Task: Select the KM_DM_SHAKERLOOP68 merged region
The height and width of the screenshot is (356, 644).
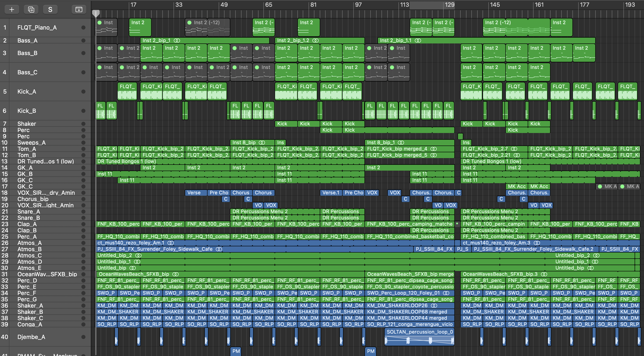Action: [409, 312]
